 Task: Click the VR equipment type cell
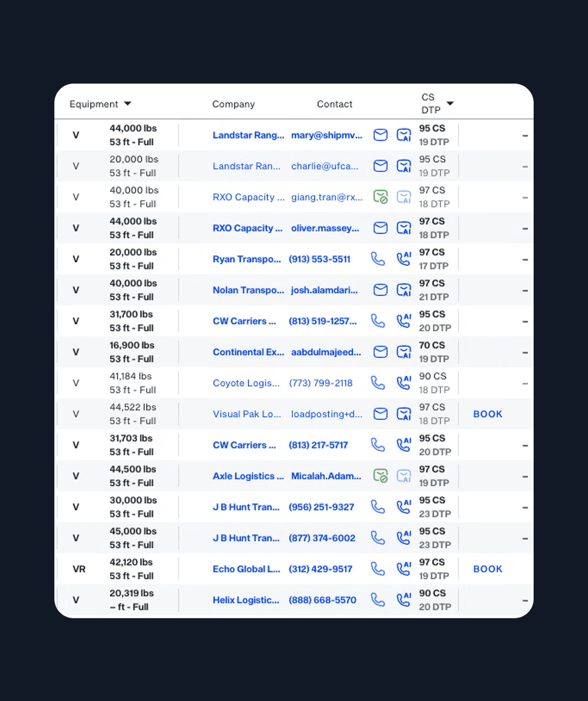[x=79, y=569]
